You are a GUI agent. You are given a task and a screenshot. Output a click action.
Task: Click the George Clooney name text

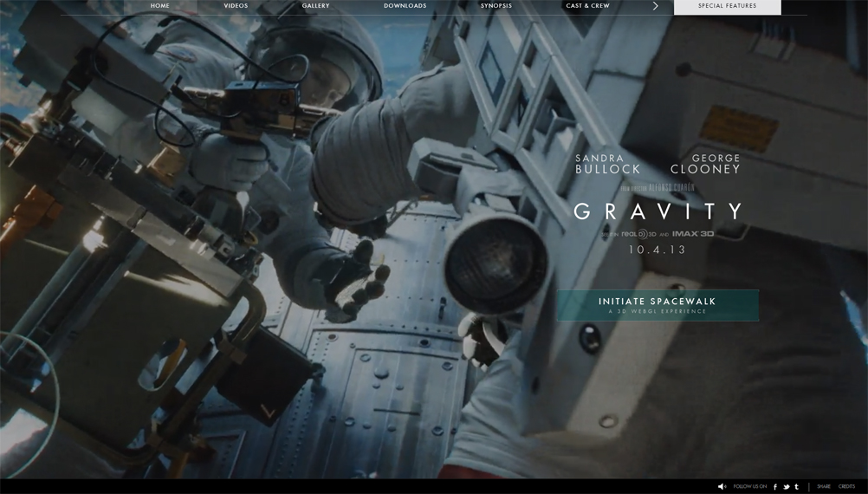click(705, 164)
